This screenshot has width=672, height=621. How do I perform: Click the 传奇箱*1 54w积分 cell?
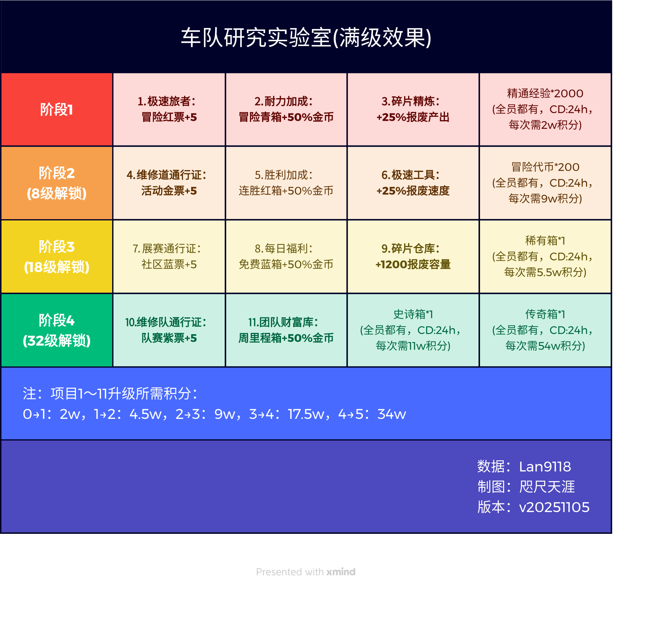pos(545,330)
